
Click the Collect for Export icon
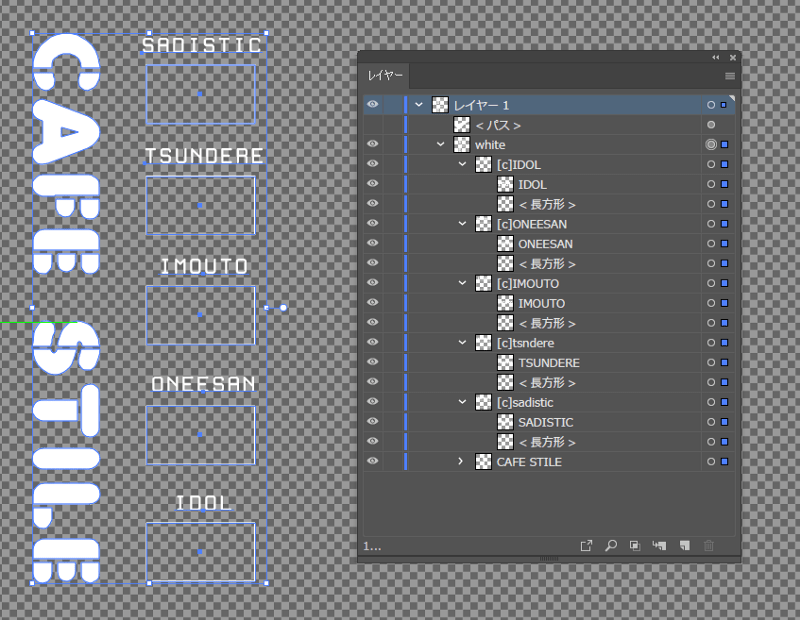pos(587,546)
